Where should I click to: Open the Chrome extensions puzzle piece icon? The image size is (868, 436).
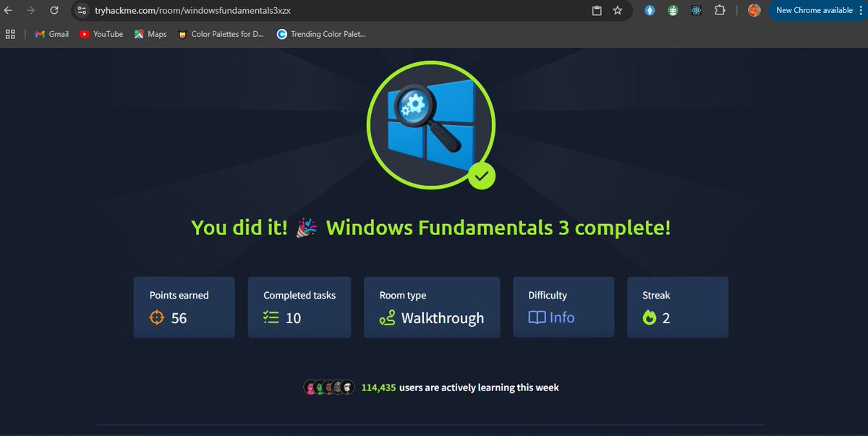[x=720, y=11]
